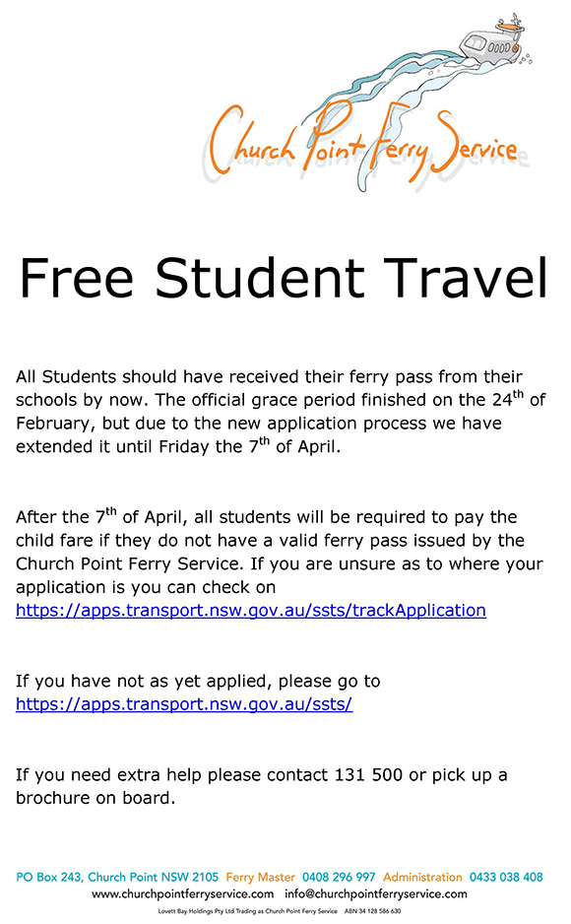Click the Lovett Bay Holdings trading name text
Image resolution: width=571 pixels, height=924 pixels.
click(x=247, y=911)
